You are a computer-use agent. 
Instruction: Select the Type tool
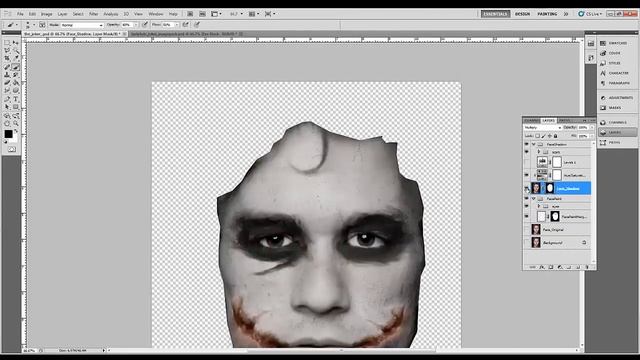[16, 99]
